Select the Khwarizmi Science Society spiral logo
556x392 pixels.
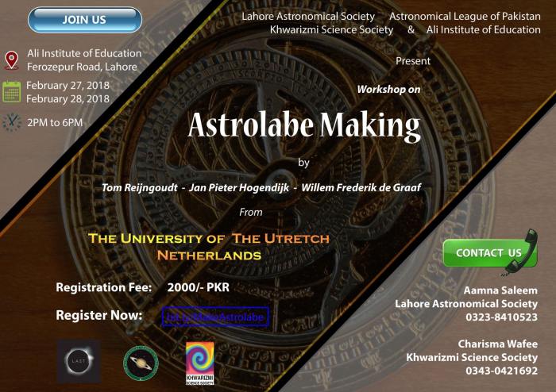click(x=199, y=361)
